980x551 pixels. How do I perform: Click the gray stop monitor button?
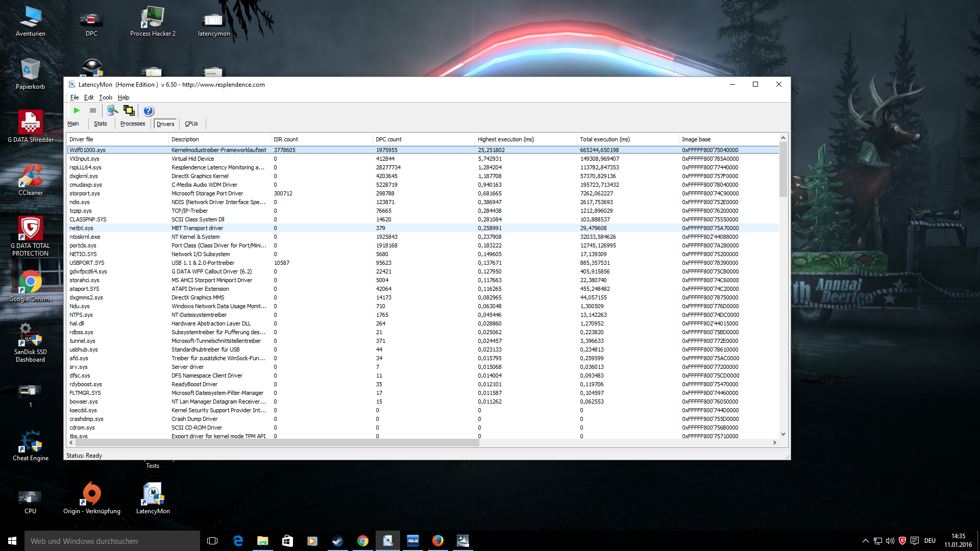point(93,111)
